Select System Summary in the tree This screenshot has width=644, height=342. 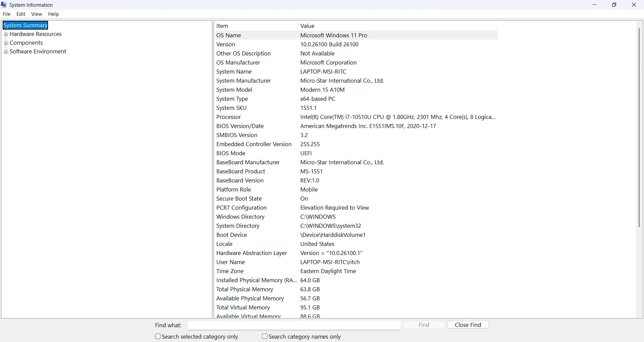pyautogui.click(x=26, y=26)
